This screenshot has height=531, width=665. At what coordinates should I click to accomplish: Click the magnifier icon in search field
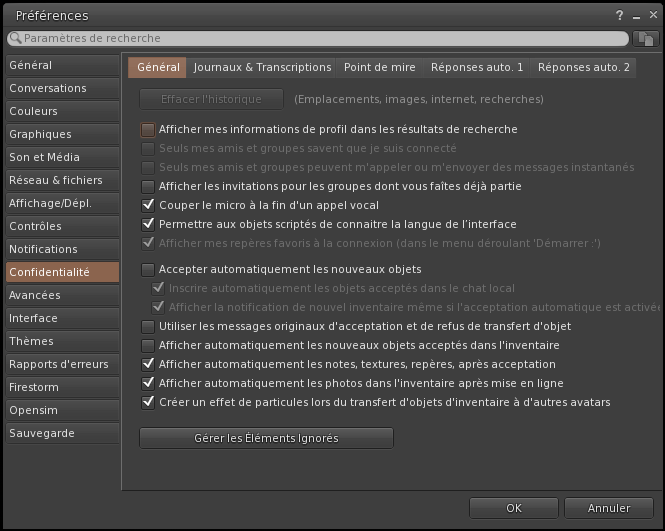(x=15, y=38)
